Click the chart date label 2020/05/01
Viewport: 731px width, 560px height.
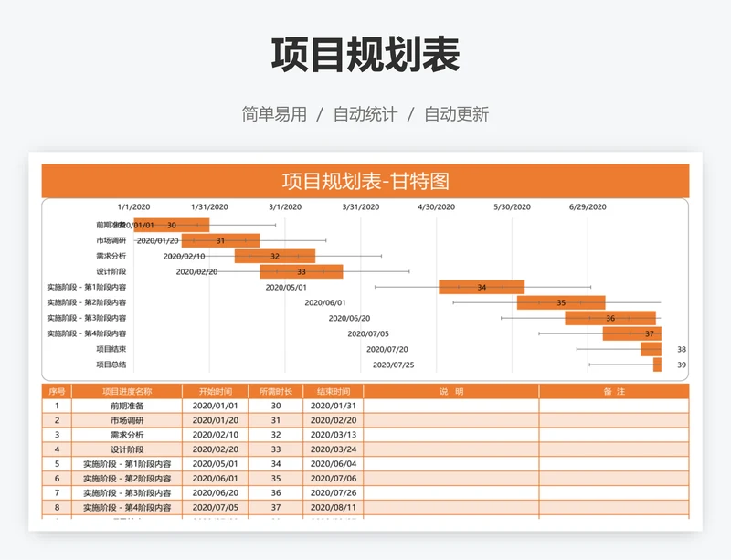(x=286, y=288)
